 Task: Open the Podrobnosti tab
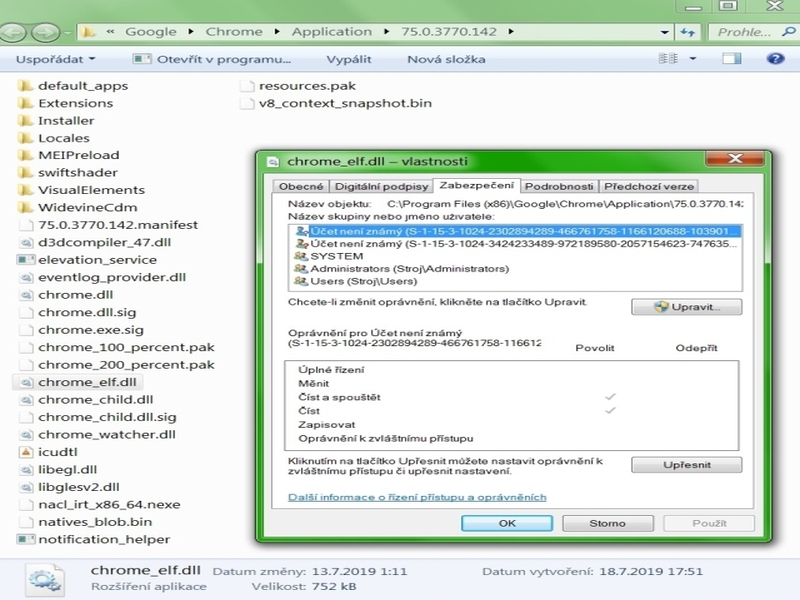(559, 186)
